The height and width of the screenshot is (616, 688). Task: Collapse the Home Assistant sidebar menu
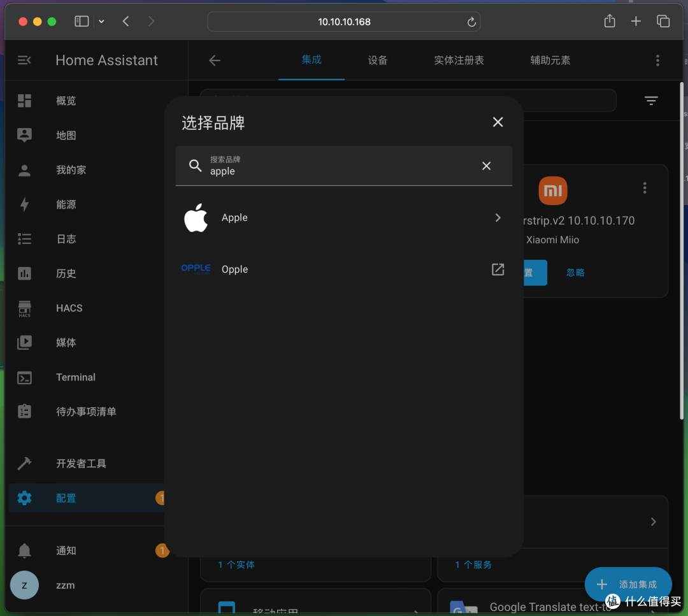click(x=24, y=60)
